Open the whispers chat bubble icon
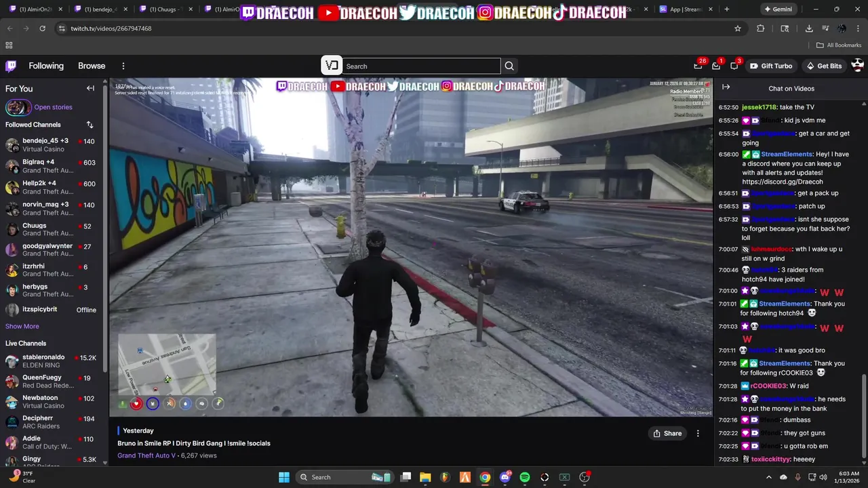Viewport: 868px width, 488px height. tap(734, 66)
